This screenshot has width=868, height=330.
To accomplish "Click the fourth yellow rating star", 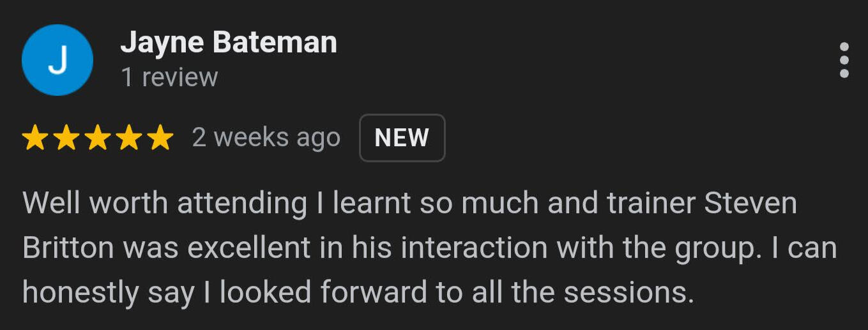I will [x=129, y=138].
